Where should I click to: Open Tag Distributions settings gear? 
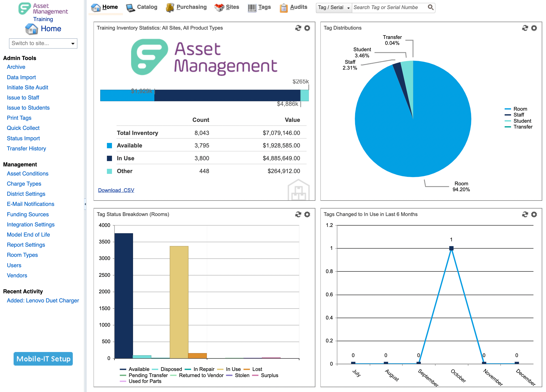534,28
